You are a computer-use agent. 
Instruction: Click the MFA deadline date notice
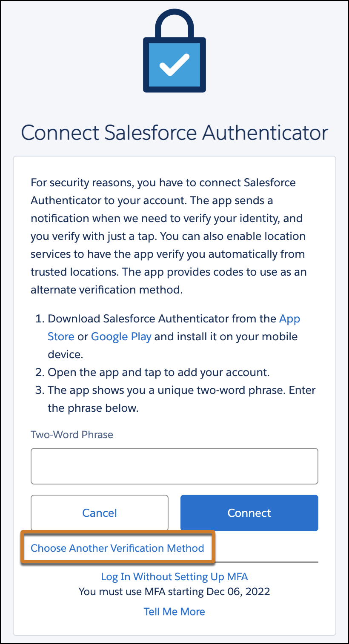point(174,591)
